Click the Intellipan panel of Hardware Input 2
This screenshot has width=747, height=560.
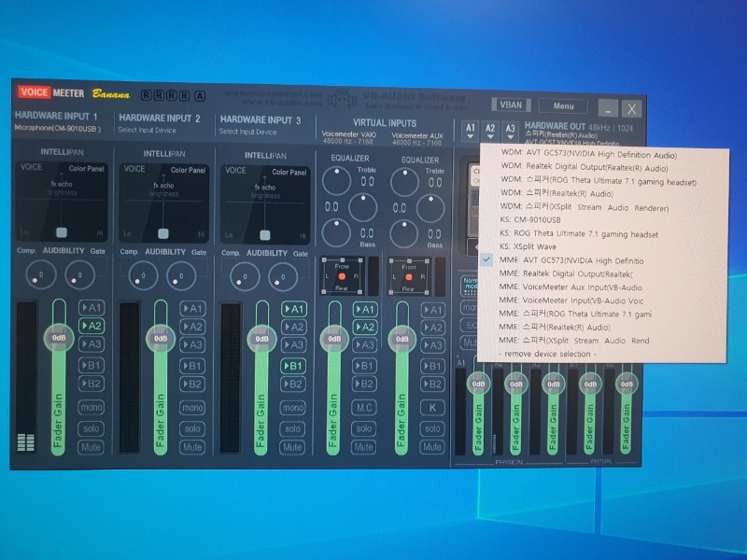(x=163, y=203)
